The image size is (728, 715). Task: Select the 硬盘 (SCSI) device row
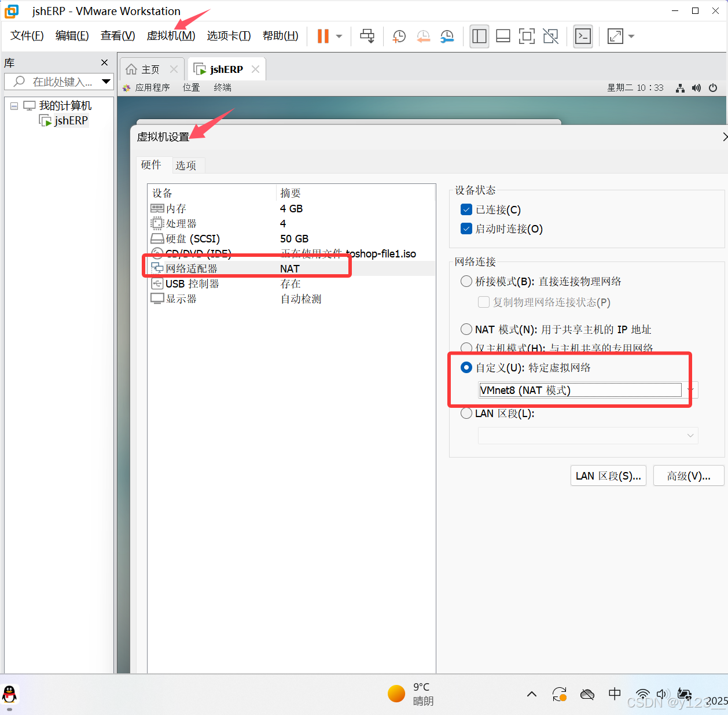pos(292,238)
